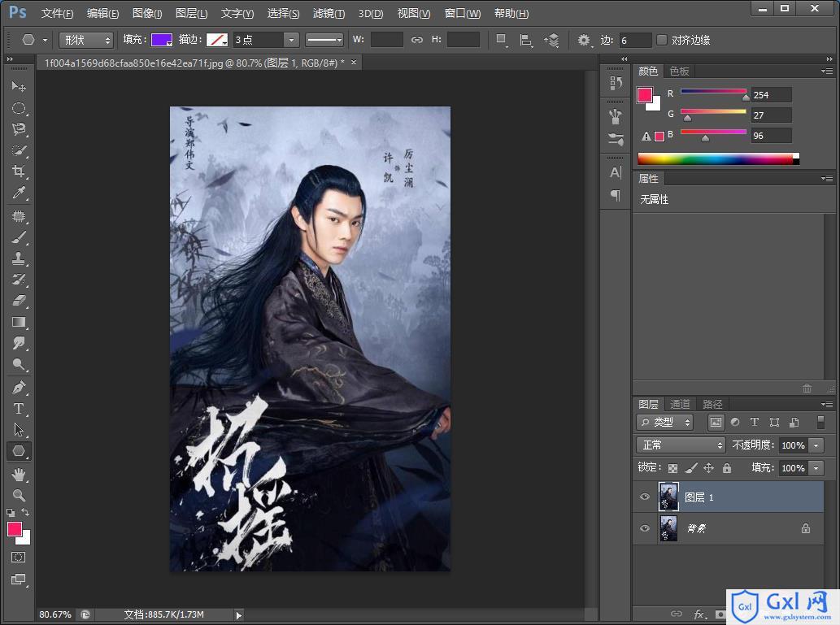Select the Polygon shape tool
The width and height of the screenshot is (840, 625).
(19, 451)
